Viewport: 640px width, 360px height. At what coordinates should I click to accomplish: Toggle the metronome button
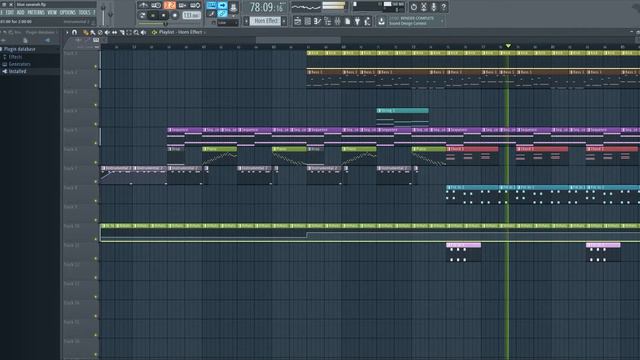pyautogui.click(x=143, y=5)
